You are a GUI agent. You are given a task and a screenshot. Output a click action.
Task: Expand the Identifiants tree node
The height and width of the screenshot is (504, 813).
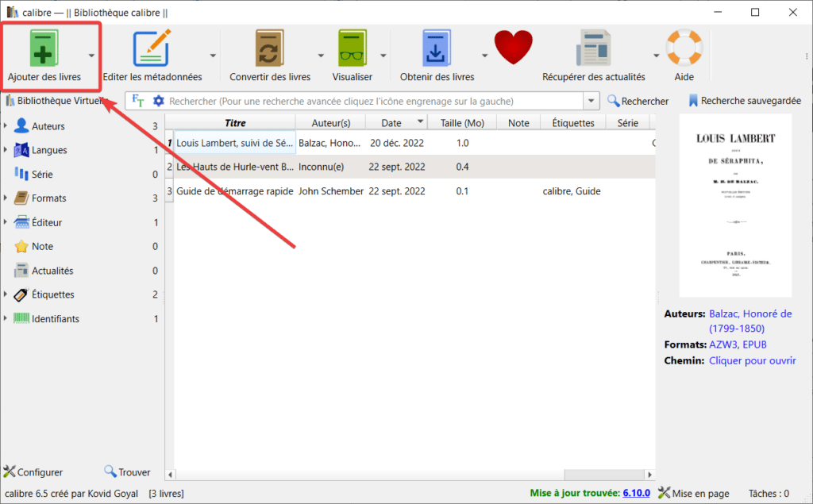(6, 318)
